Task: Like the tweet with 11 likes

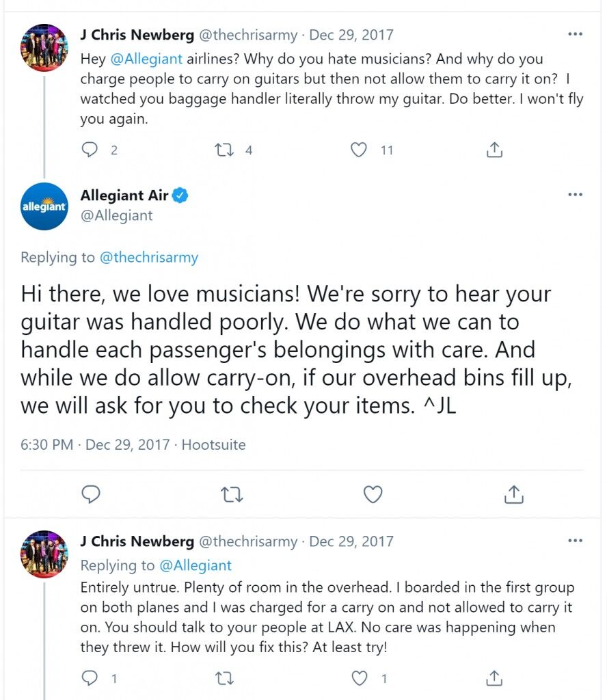Action: [358, 150]
